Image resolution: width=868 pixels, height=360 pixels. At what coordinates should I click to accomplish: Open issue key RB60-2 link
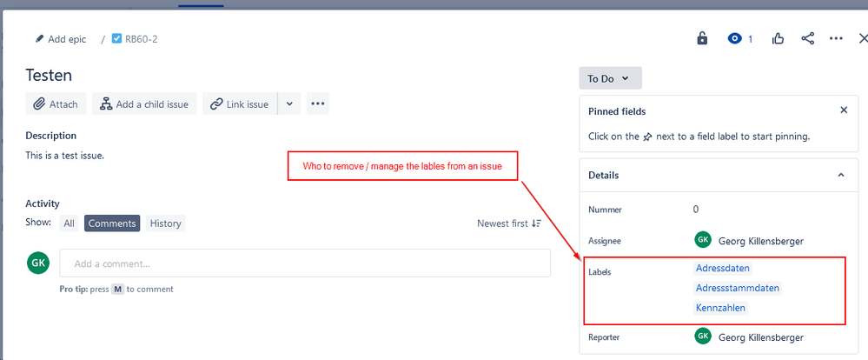(141, 39)
